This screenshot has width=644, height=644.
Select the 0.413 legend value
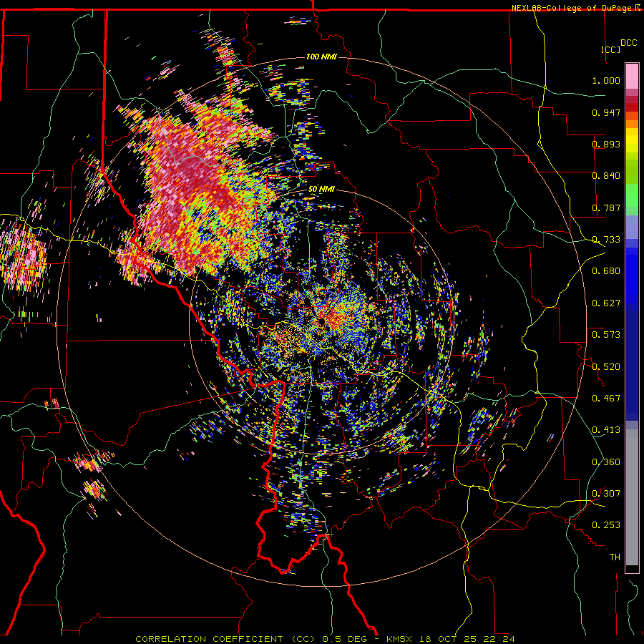pyautogui.click(x=606, y=430)
